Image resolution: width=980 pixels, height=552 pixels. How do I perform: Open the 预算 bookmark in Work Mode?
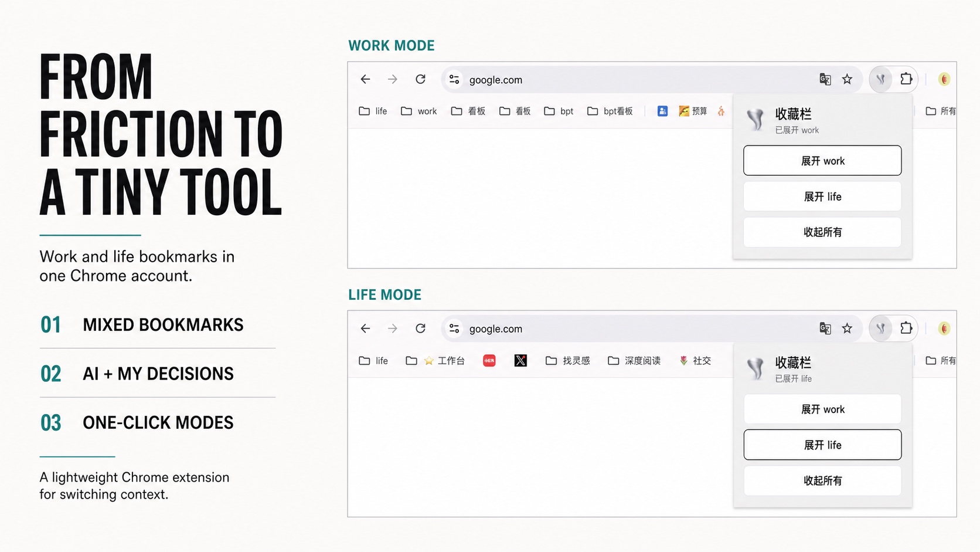point(693,111)
